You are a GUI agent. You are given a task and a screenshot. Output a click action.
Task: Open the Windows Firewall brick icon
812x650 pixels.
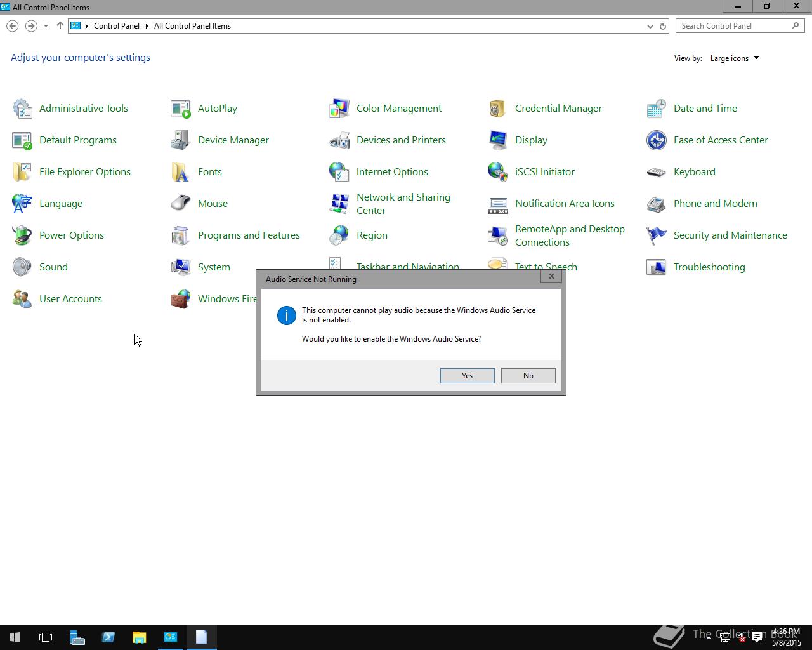(181, 299)
